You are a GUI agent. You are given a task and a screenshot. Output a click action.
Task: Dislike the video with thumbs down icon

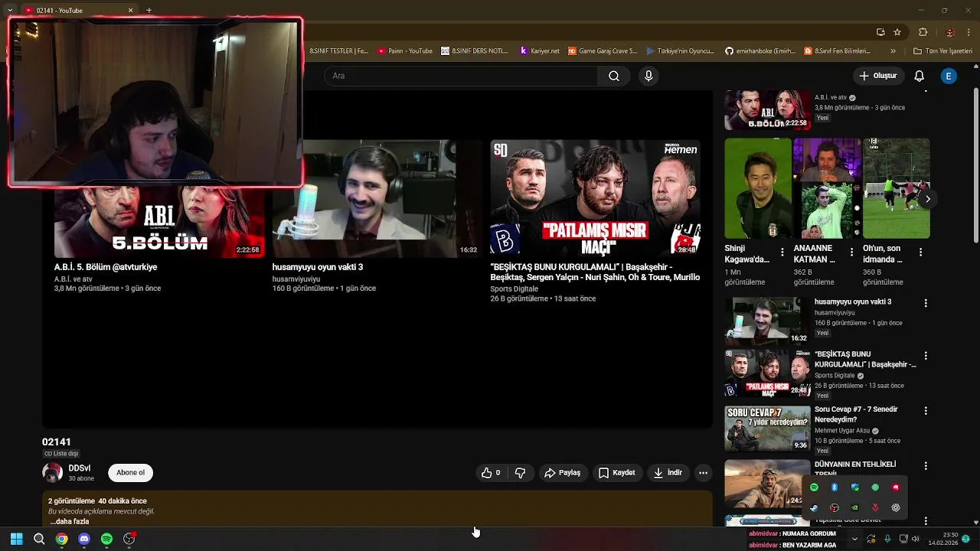point(520,473)
